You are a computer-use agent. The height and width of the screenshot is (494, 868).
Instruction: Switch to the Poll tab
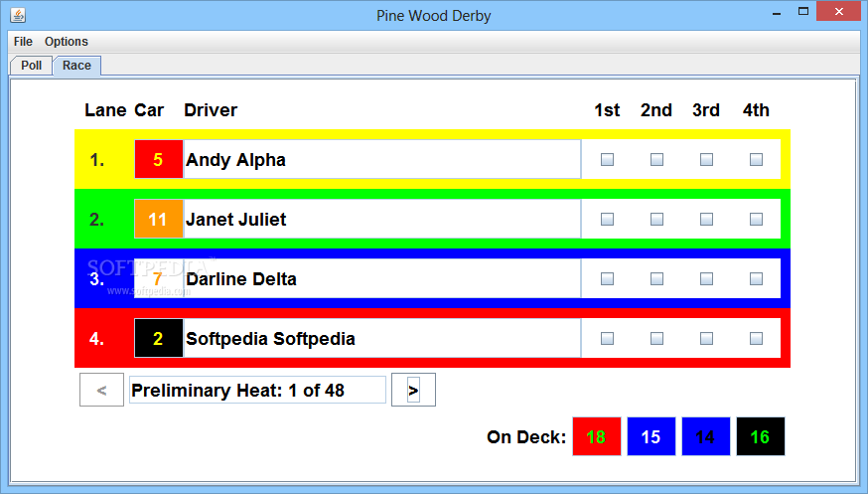point(32,66)
